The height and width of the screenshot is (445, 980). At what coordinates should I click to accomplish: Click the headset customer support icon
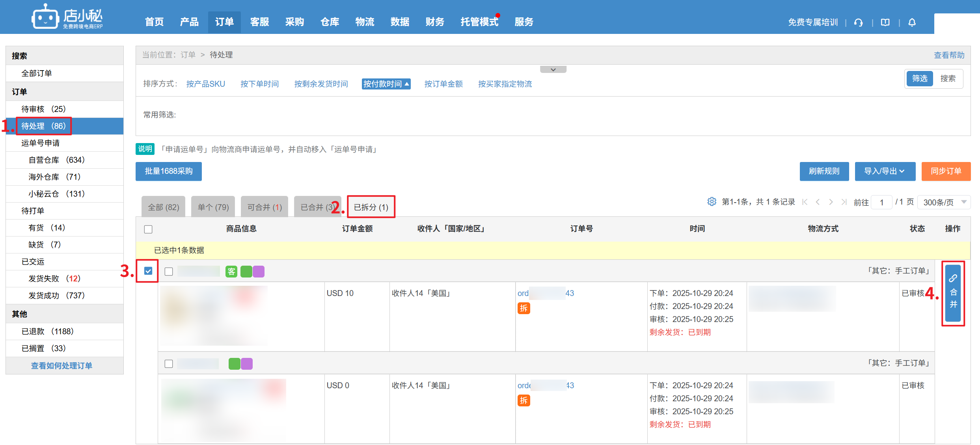point(858,22)
